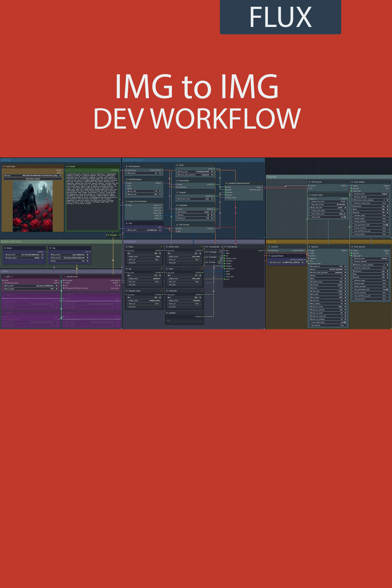Click the right arrow on noise_seed widget

(x=212, y=172)
